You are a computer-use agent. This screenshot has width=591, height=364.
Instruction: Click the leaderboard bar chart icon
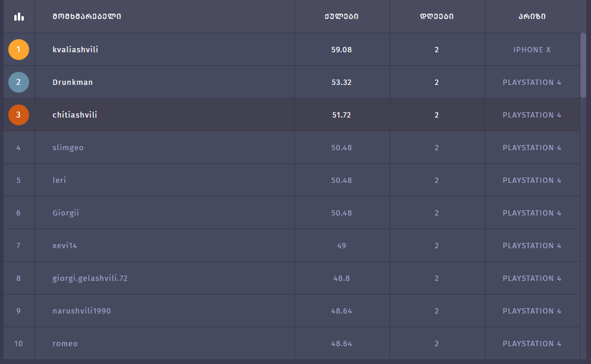pyautogui.click(x=19, y=17)
